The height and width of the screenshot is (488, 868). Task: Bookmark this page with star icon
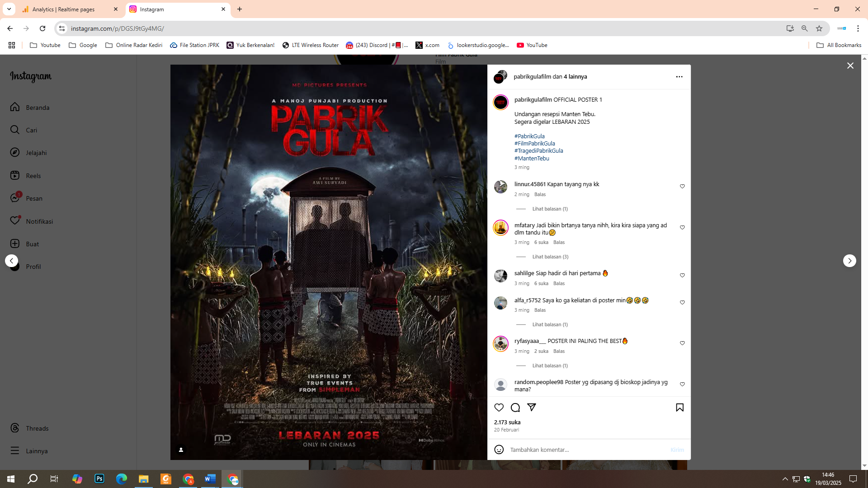pos(819,28)
